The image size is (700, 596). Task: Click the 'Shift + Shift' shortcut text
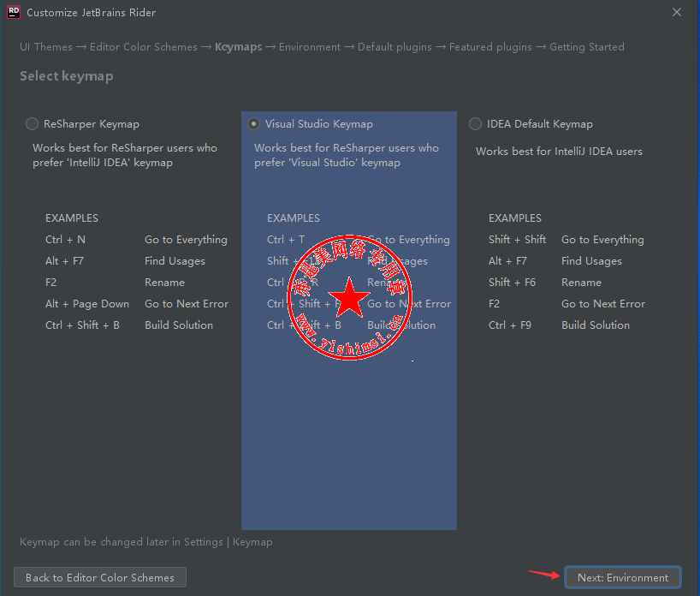[x=517, y=240]
